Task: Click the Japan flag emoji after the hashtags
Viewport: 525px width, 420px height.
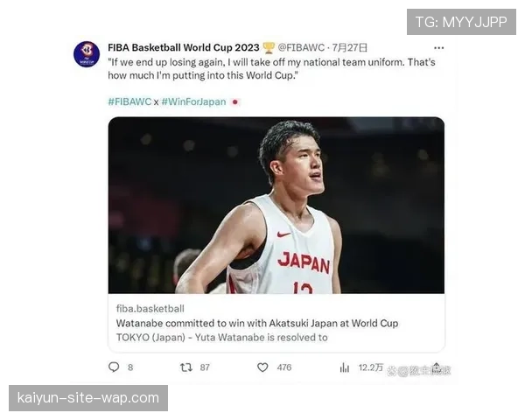Action: pyautogui.click(x=235, y=101)
